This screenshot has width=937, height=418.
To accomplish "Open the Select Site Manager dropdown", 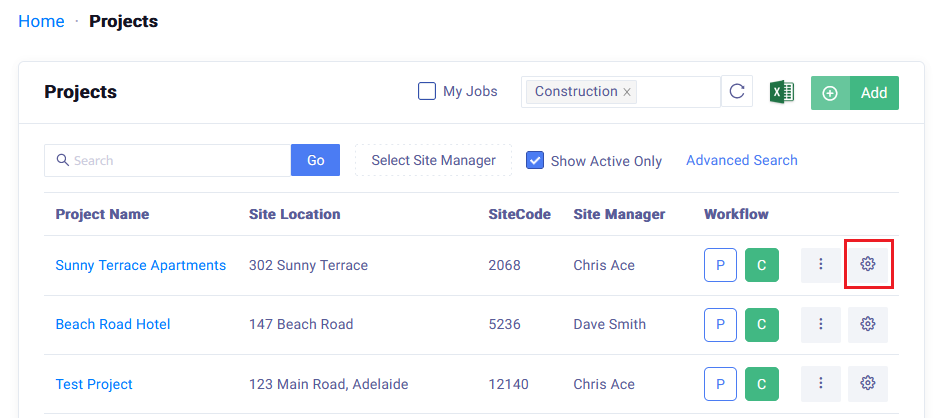I will point(433,160).
